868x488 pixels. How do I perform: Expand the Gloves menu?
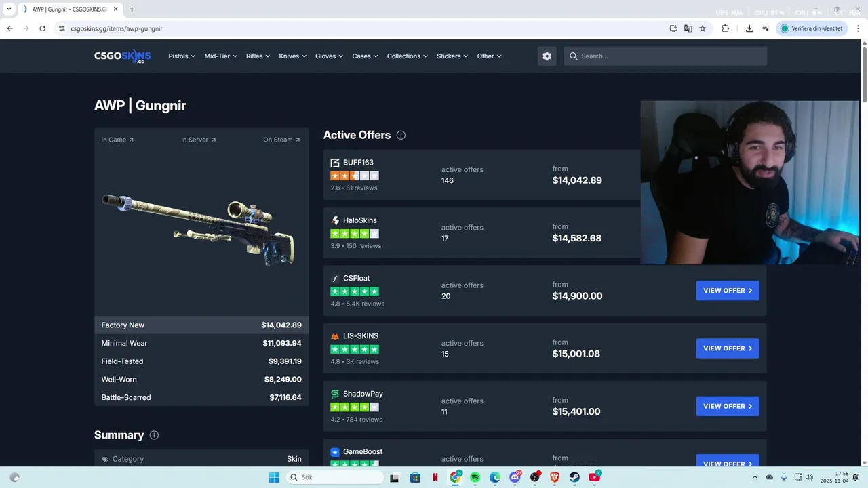(329, 56)
